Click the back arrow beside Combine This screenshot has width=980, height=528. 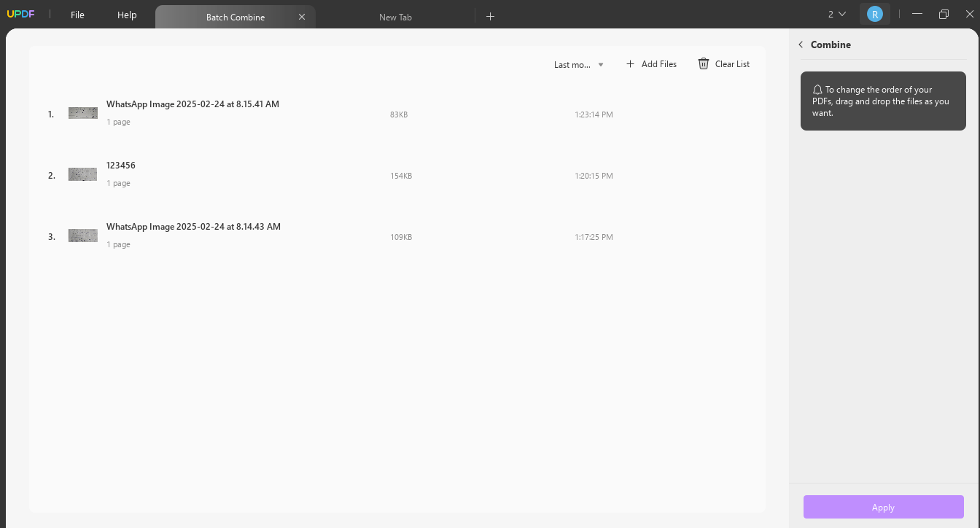pos(801,44)
